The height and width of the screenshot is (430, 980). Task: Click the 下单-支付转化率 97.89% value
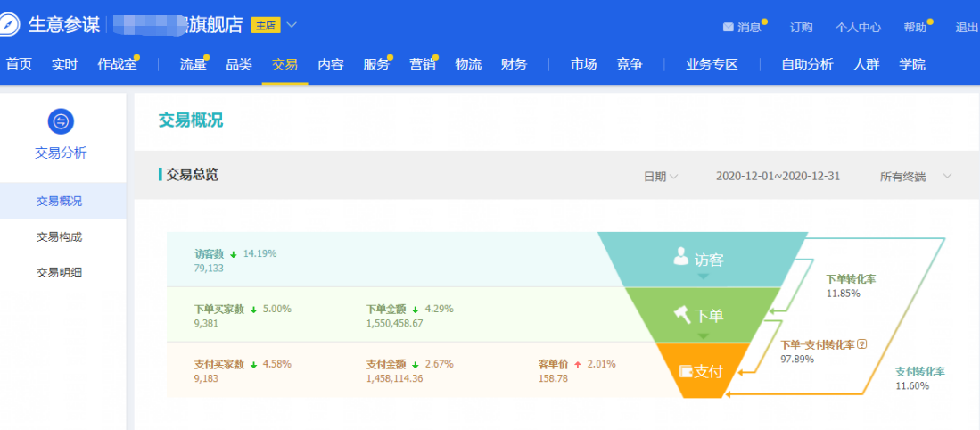[x=797, y=359]
